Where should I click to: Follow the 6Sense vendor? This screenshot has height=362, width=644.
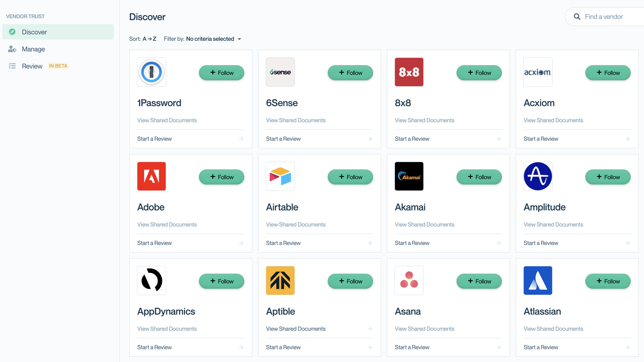(350, 73)
